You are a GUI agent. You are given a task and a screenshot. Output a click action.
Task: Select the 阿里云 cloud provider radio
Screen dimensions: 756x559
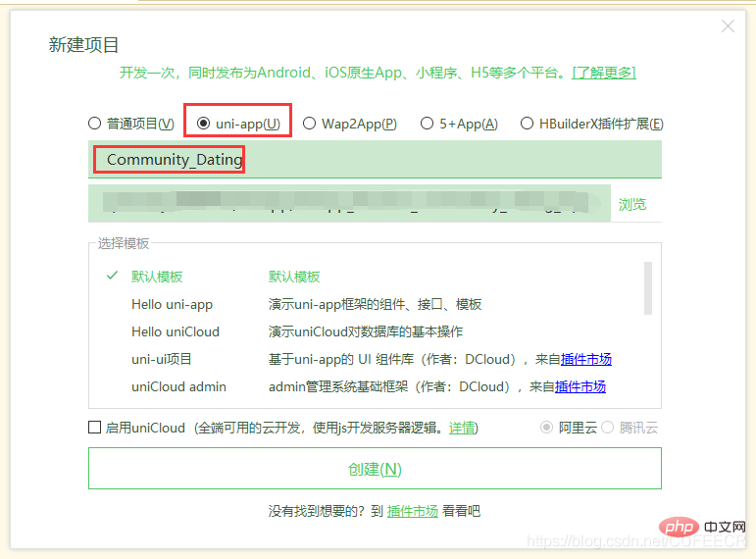[546, 428]
